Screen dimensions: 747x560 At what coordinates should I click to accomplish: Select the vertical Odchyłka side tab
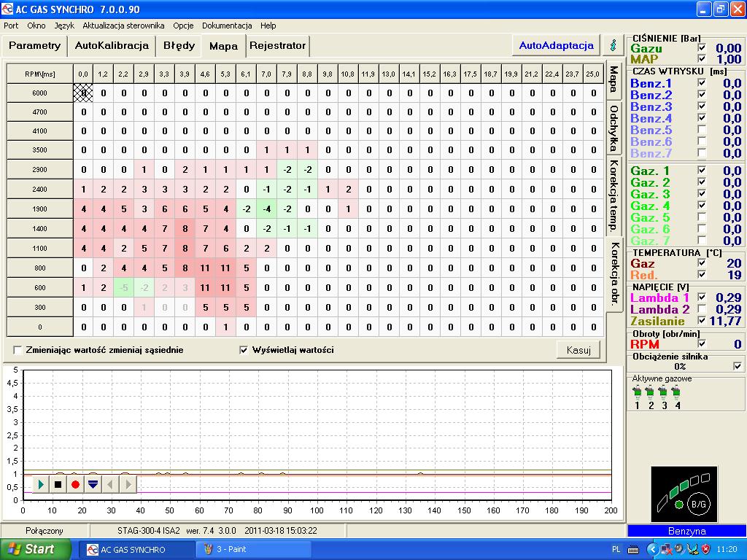pos(614,128)
